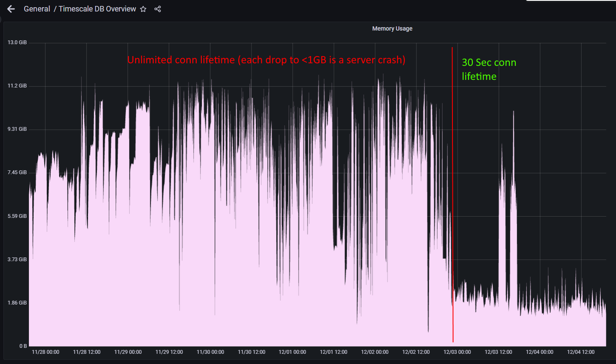This screenshot has width=616, height=364.
Task: Open the Memory Usage panel title menu
Action: pyautogui.click(x=392, y=28)
